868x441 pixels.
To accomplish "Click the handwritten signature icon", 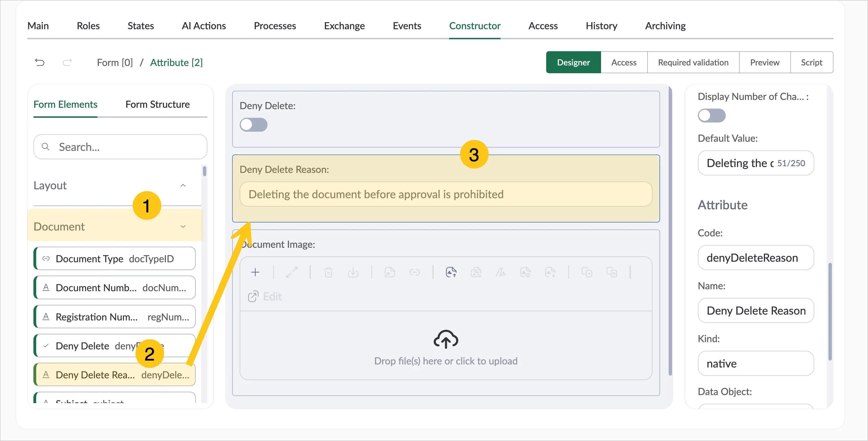I will [x=501, y=272].
